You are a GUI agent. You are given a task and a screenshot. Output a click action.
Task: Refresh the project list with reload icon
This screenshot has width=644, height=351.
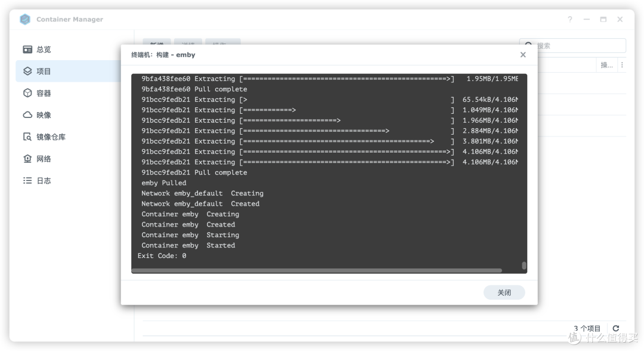616,328
